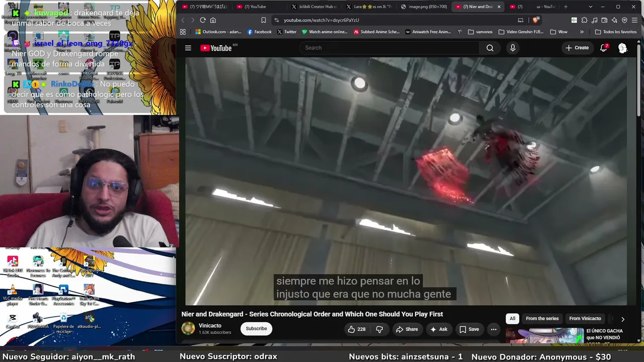The width and height of the screenshot is (644, 362).
Task: Bookmark this page in the address bar
Action: pyautogui.click(x=263, y=20)
